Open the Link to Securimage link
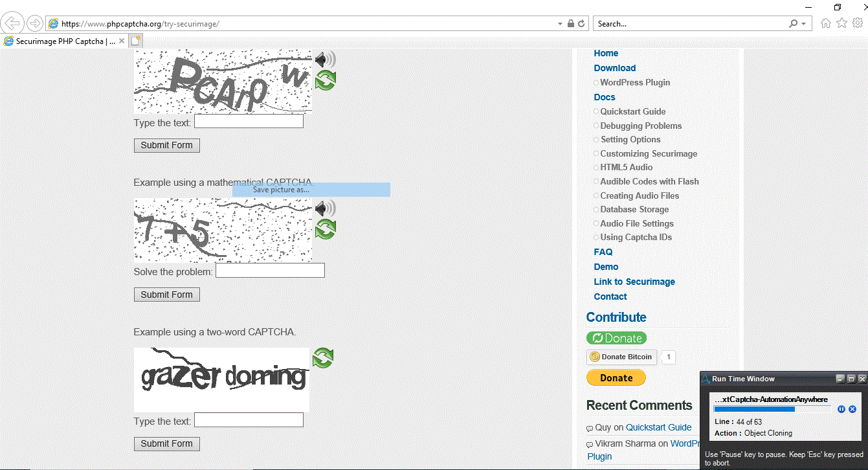 tap(634, 282)
